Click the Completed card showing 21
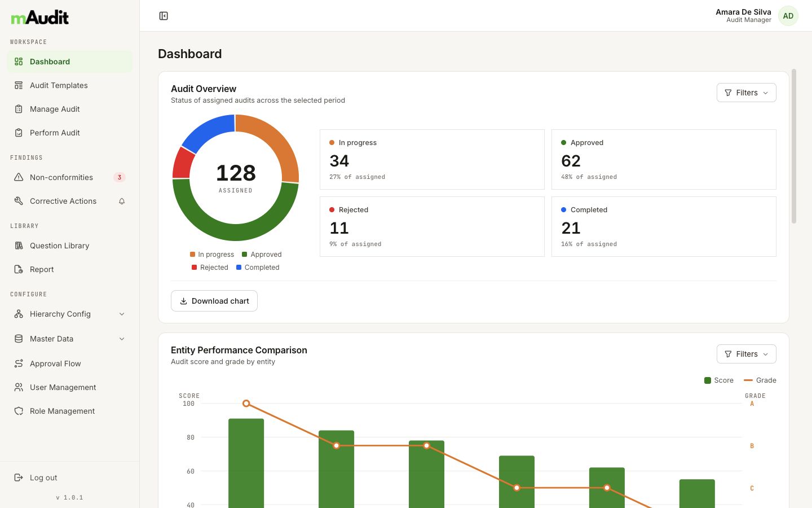Screen dimensions: 812x508 tap(664, 226)
